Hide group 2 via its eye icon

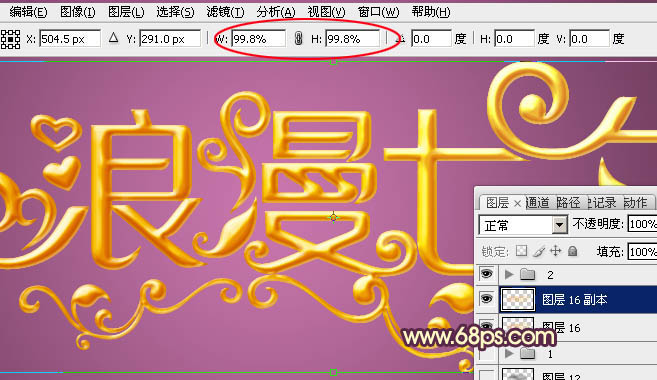click(x=486, y=274)
